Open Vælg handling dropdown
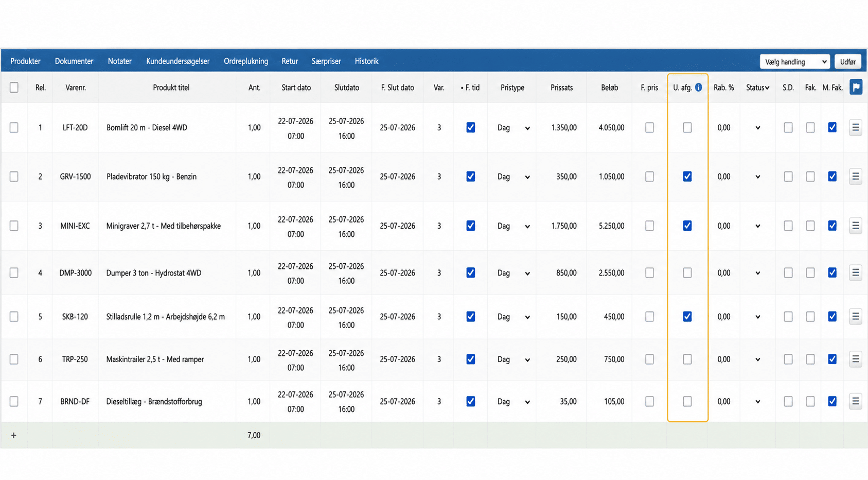 pyautogui.click(x=794, y=62)
